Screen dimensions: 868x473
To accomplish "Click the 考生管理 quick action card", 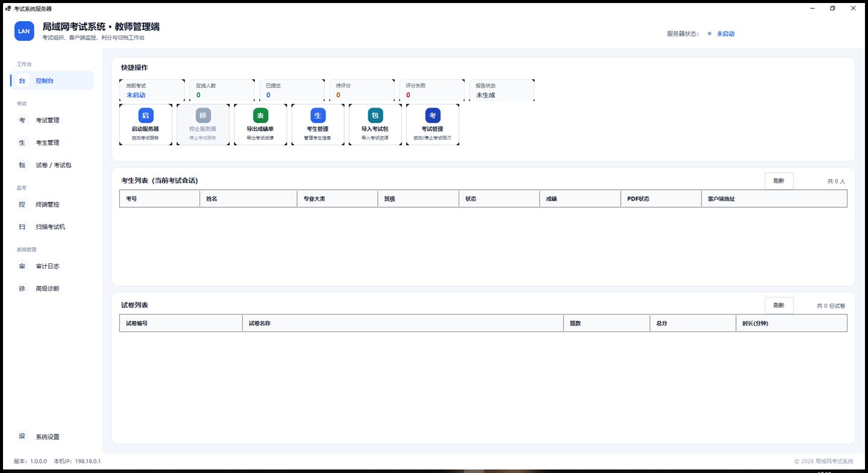I will pos(318,125).
